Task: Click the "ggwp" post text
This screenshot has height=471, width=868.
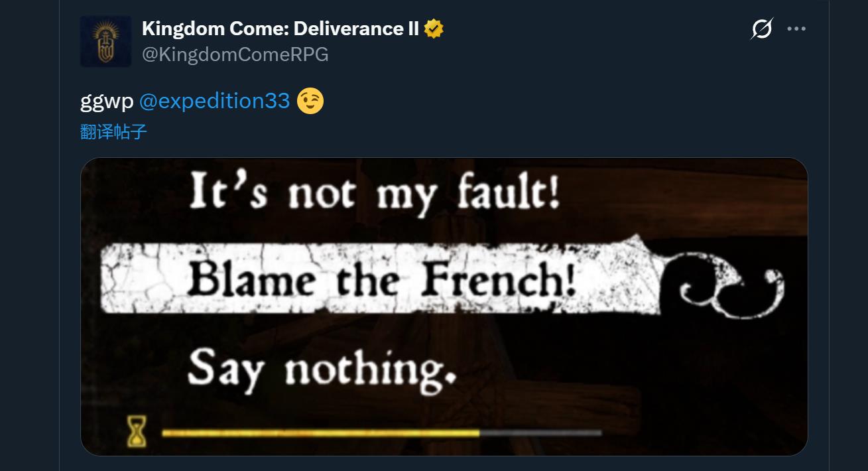Action: (x=107, y=101)
